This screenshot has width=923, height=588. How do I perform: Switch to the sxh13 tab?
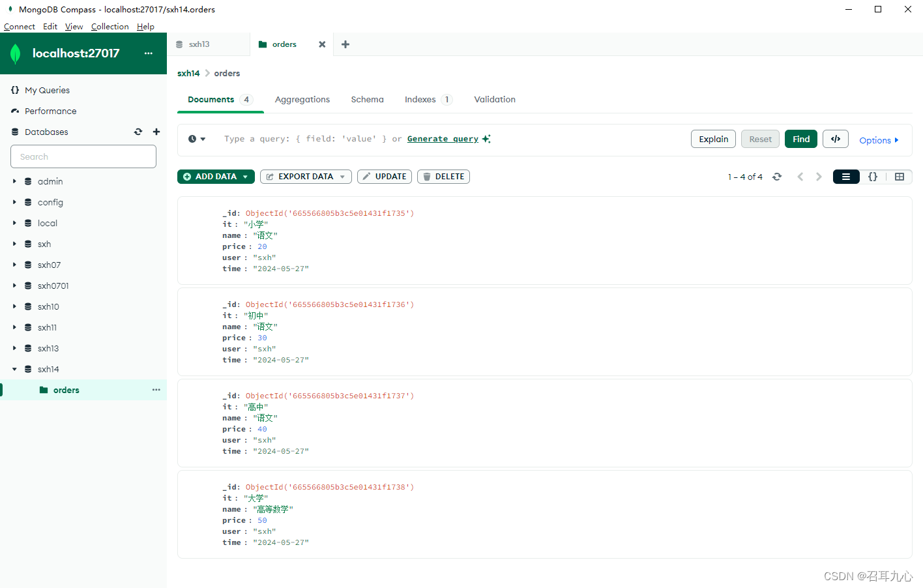tap(209, 44)
